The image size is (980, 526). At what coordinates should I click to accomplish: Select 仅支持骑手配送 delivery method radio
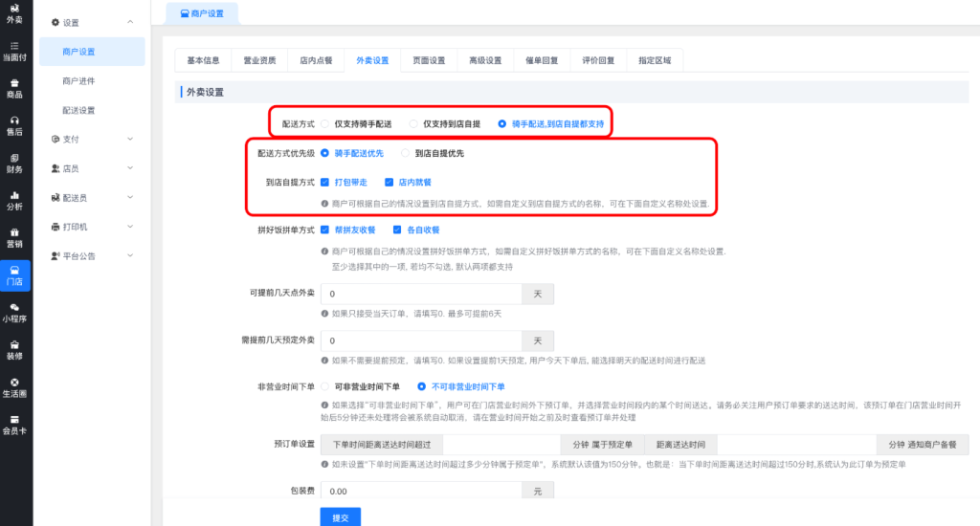(326, 123)
